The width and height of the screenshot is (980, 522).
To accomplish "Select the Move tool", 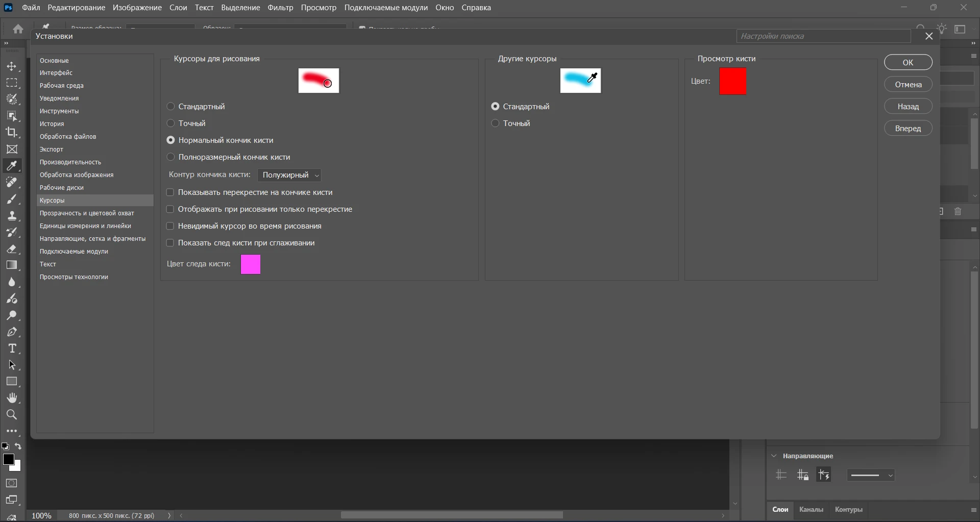I will click(12, 66).
